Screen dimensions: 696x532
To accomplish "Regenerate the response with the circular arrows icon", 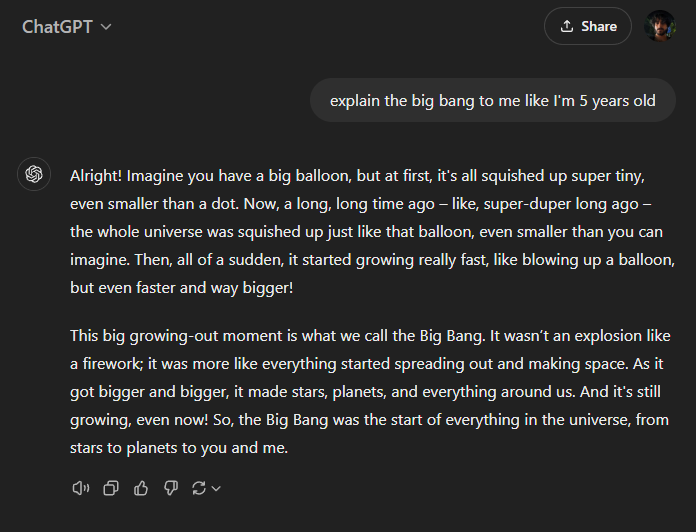I will click(199, 488).
